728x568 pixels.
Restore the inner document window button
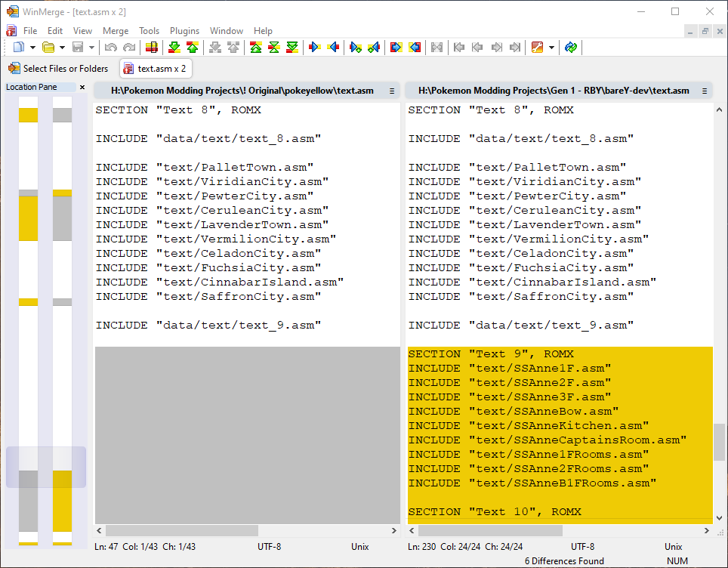(x=705, y=31)
